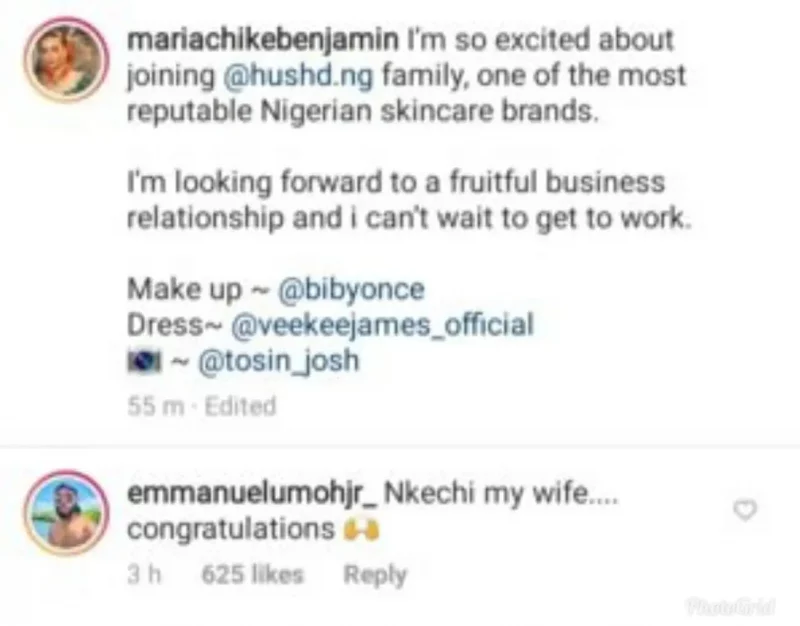Image resolution: width=800 pixels, height=626 pixels.
Task: Click the Edited label under the caption
Action: (x=236, y=406)
